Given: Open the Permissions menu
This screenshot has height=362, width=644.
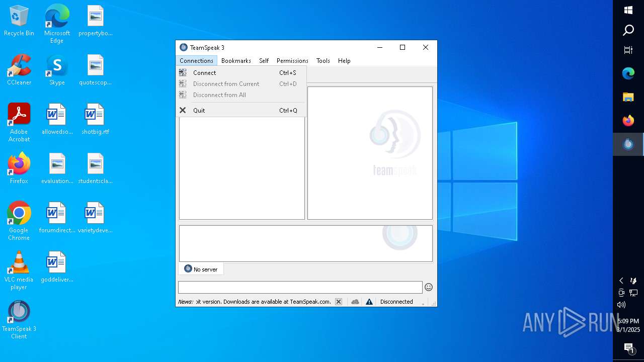Looking at the screenshot, I should tap(292, 61).
